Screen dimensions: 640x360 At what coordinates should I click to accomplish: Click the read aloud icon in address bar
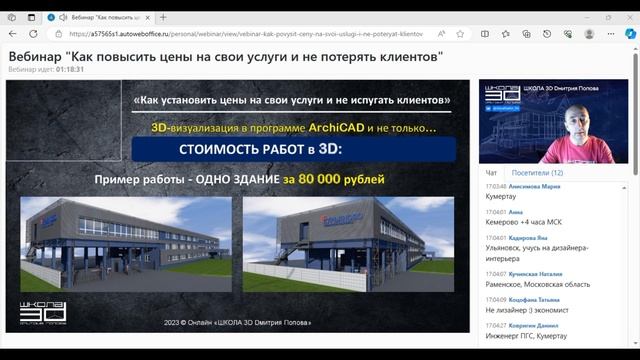(441, 34)
